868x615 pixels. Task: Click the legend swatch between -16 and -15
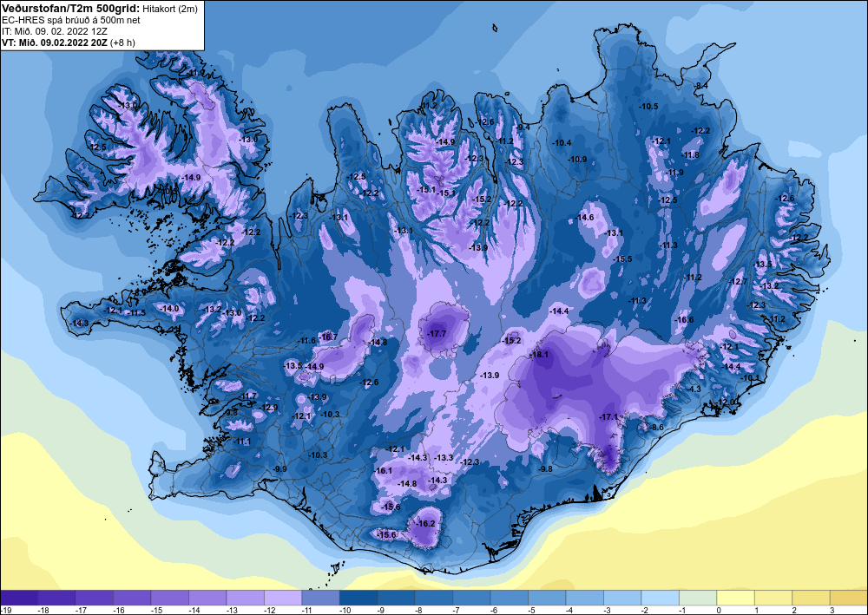coord(132,598)
